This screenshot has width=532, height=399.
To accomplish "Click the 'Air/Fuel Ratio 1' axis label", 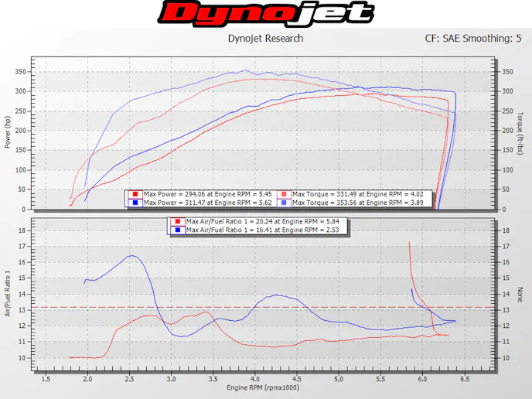I will 8,293.
